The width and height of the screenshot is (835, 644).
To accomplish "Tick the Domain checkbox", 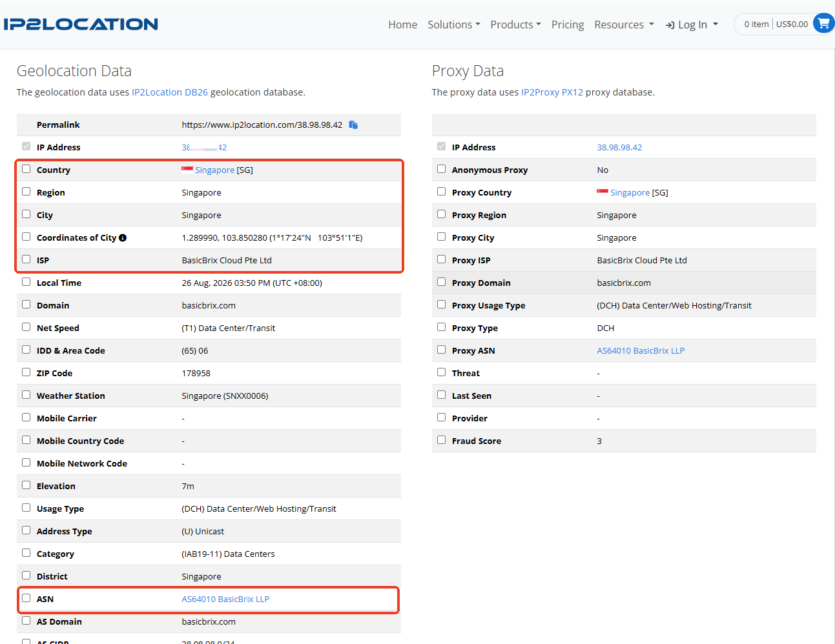I will (x=26, y=305).
